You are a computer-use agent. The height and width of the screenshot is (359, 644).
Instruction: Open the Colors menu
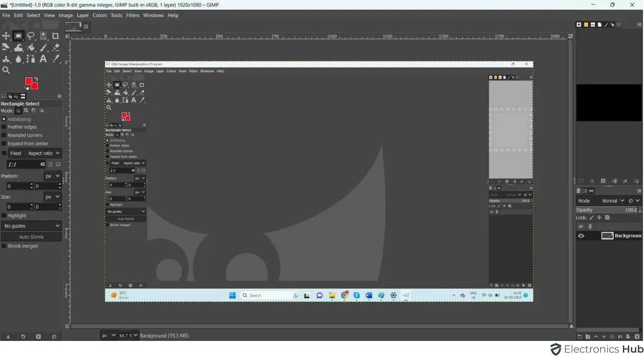pos(99,15)
